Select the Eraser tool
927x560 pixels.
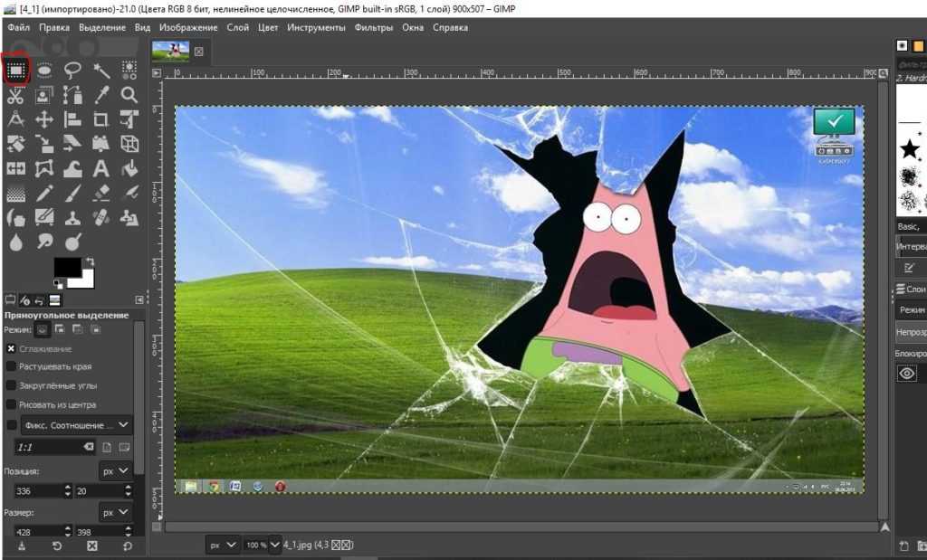point(101,194)
